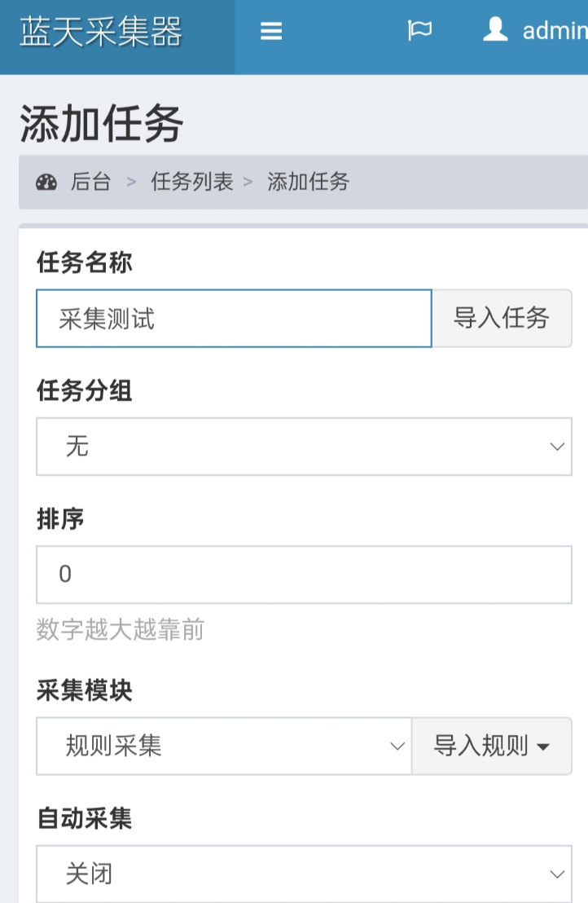Screen dimensions: 588x903
Task: Click the 任务分组 chevron arrow
Action: click(557, 447)
